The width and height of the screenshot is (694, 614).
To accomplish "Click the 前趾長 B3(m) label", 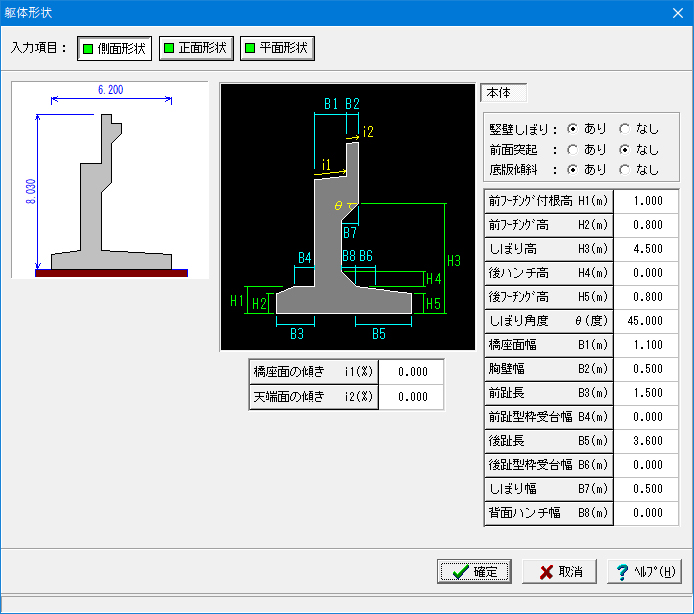I will point(549,393).
